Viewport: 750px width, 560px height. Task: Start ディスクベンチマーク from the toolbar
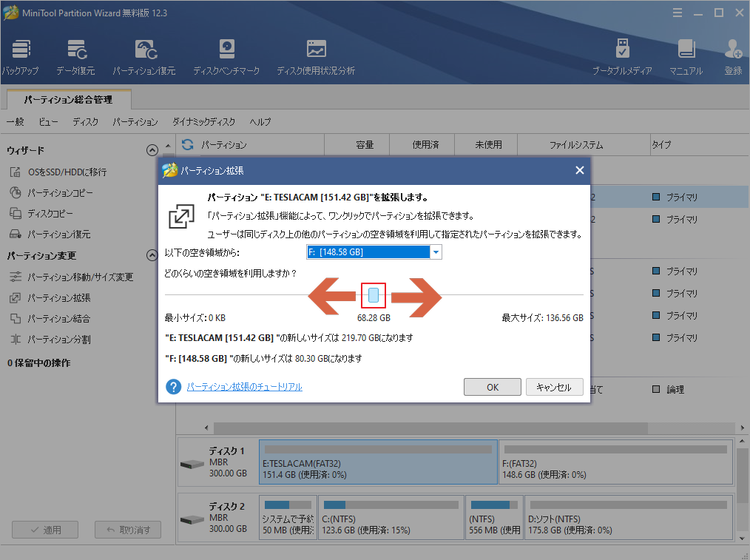tap(227, 58)
